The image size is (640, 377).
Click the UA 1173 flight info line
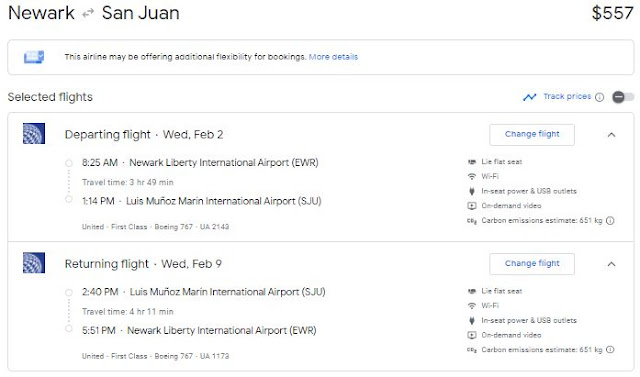click(155, 356)
